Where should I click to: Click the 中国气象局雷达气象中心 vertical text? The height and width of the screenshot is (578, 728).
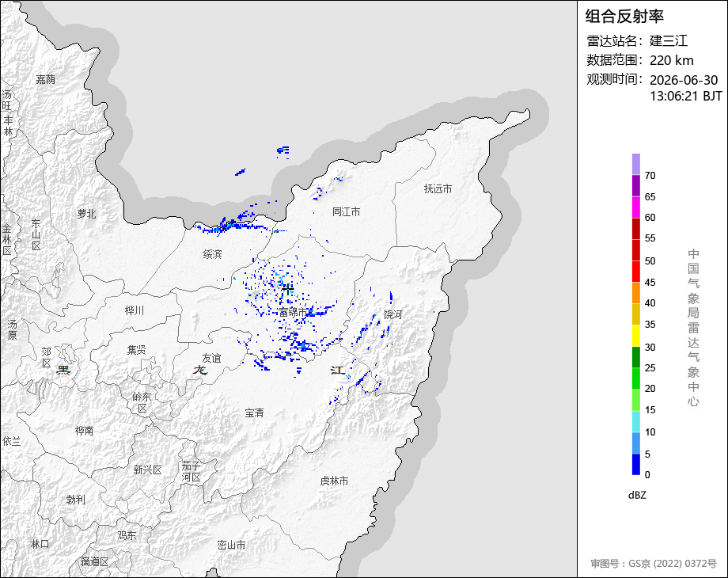tap(694, 328)
